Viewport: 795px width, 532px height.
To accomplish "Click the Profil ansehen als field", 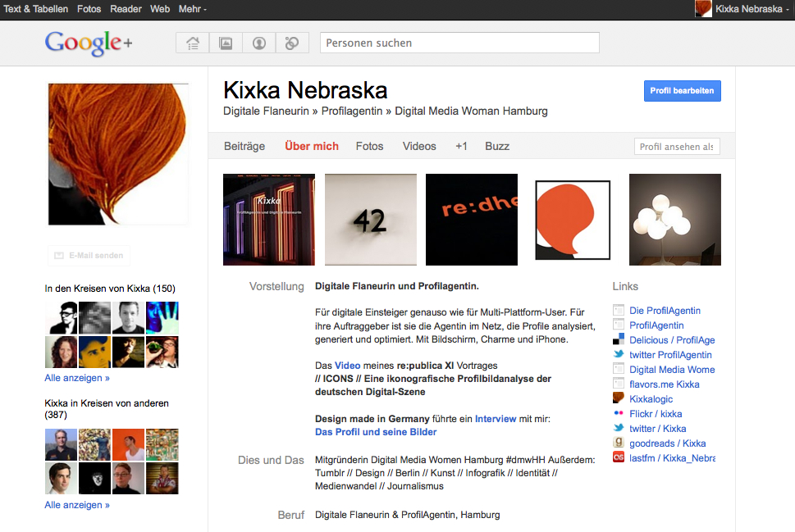I will click(677, 147).
